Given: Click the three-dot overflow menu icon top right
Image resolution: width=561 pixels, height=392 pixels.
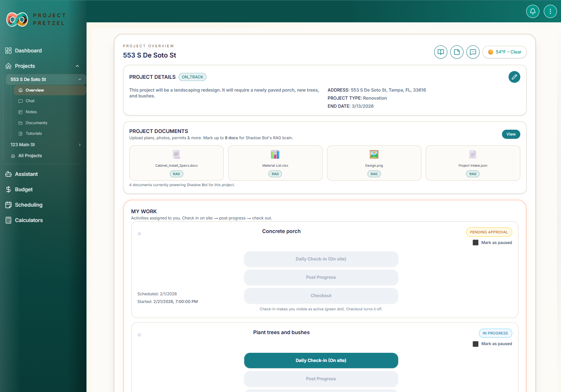Looking at the screenshot, I should pos(550,11).
